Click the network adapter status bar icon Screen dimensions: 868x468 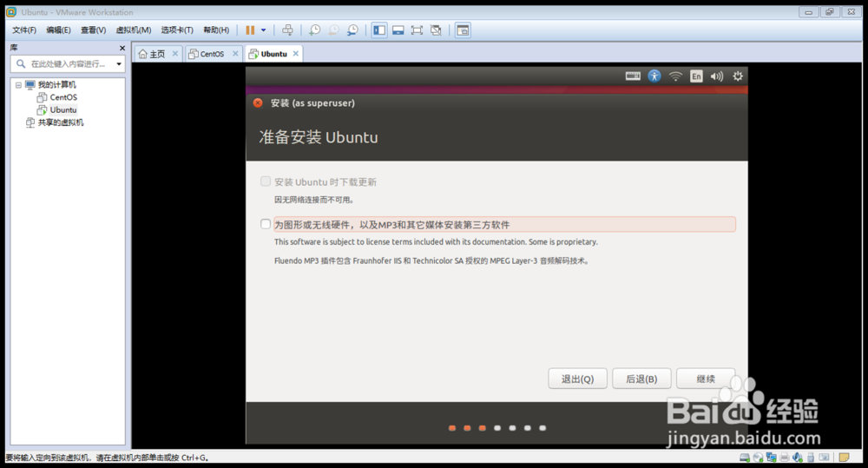771,458
